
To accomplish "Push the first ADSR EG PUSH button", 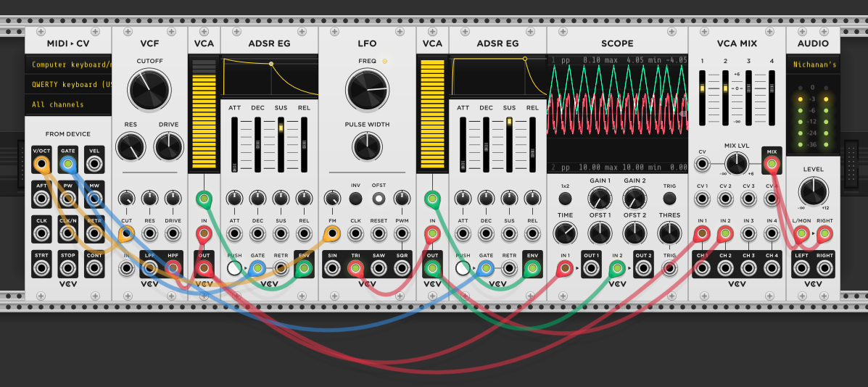I will [x=234, y=269].
